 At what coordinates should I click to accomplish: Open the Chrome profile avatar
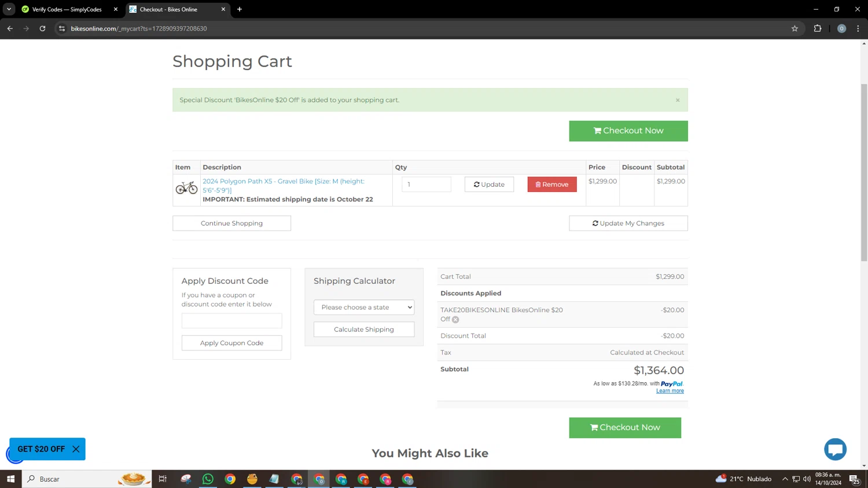[841, 28]
